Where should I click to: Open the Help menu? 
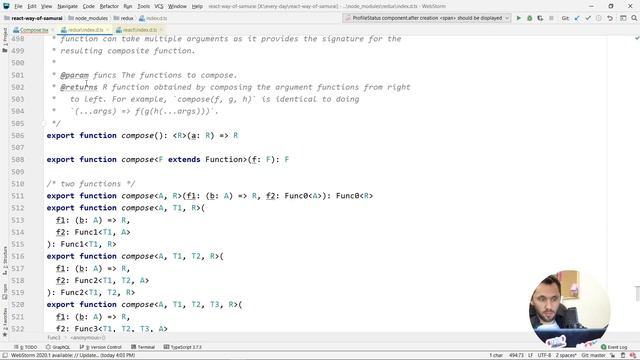point(197,7)
